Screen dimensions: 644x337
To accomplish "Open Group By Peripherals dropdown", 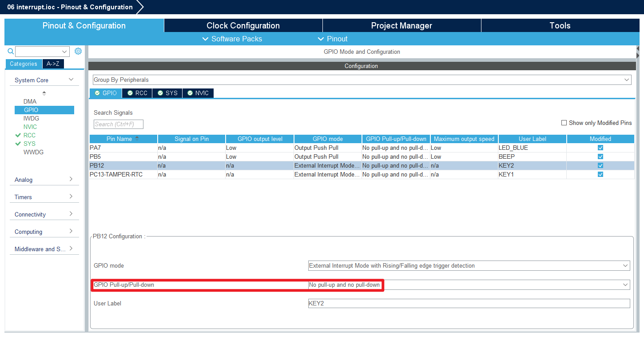I will point(362,80).
